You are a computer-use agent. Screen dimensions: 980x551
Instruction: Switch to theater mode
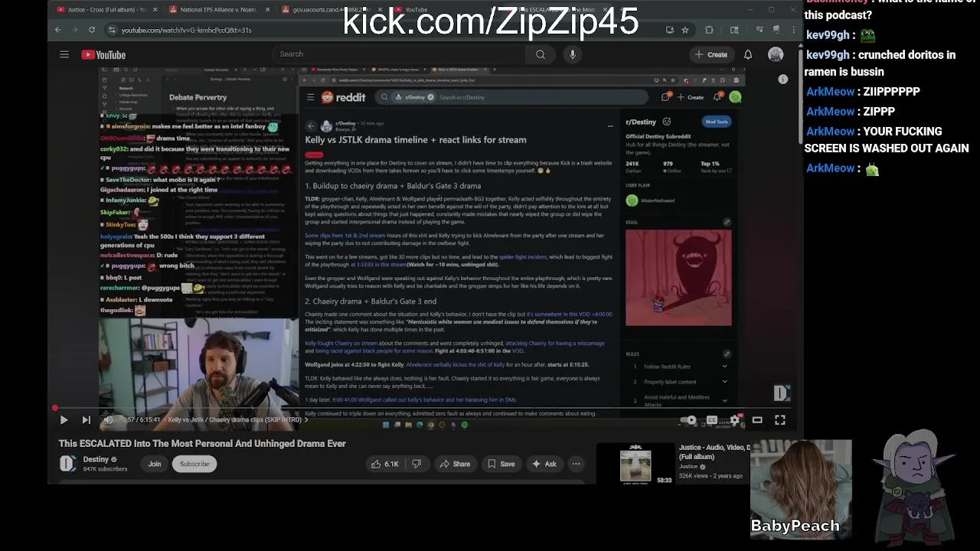click(x=757, y=419)
